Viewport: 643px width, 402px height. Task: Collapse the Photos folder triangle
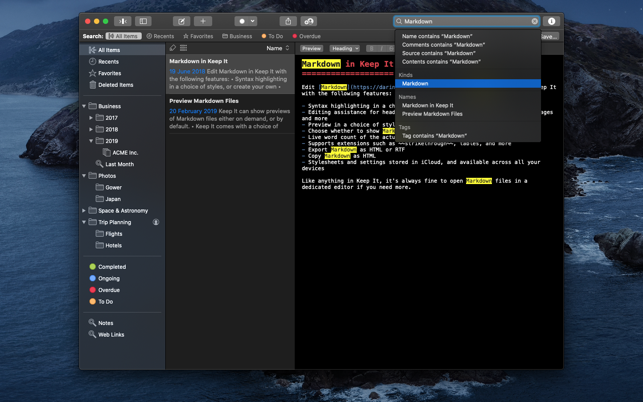84,176
